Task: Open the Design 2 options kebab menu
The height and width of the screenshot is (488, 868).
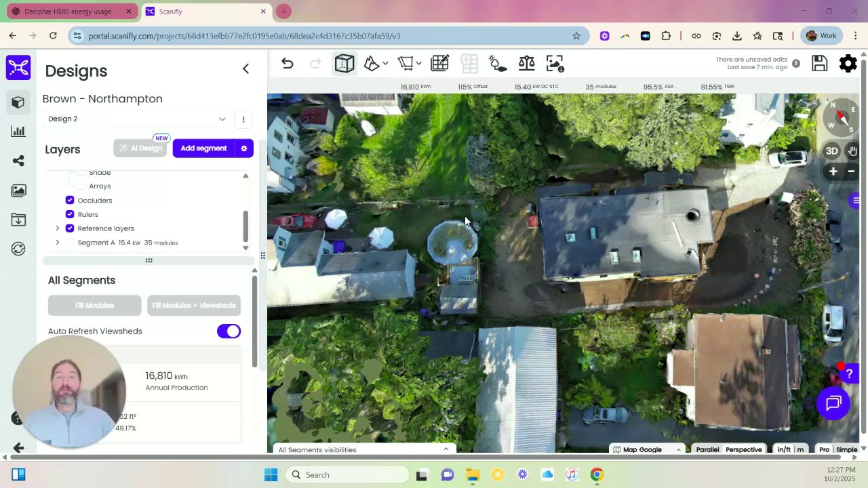Action: coord(243,119)
